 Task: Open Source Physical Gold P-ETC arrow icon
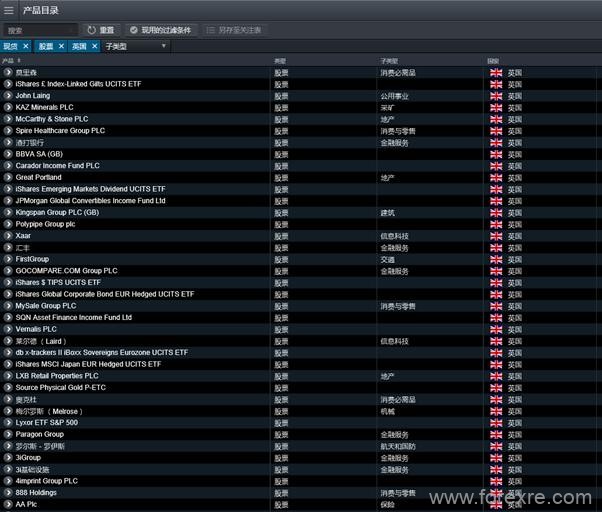point(8,387)
